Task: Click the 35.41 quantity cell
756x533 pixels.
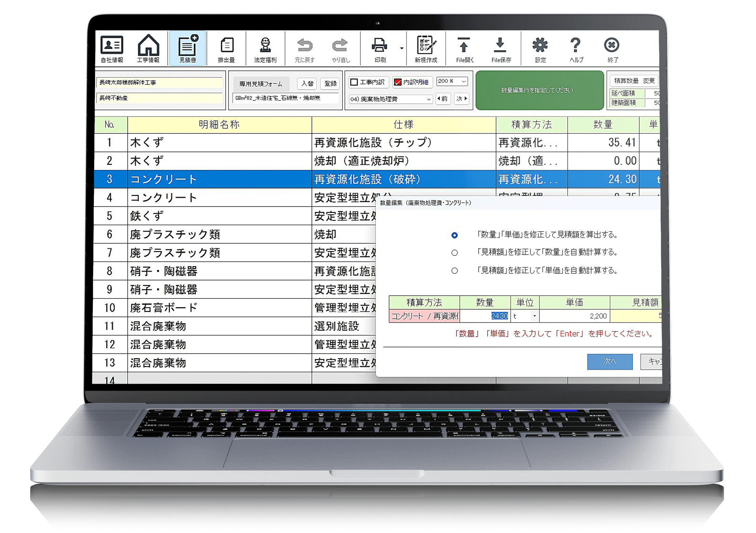Action: pyautogui.click(x=603, y=142)
